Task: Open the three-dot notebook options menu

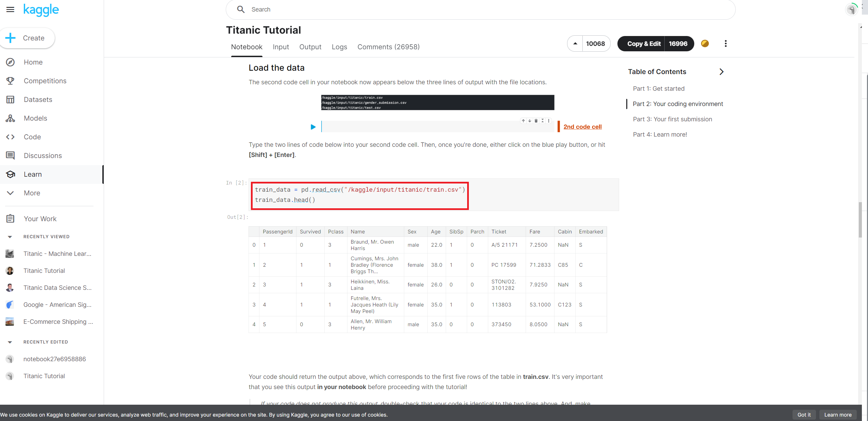Action: click(726, 43)
